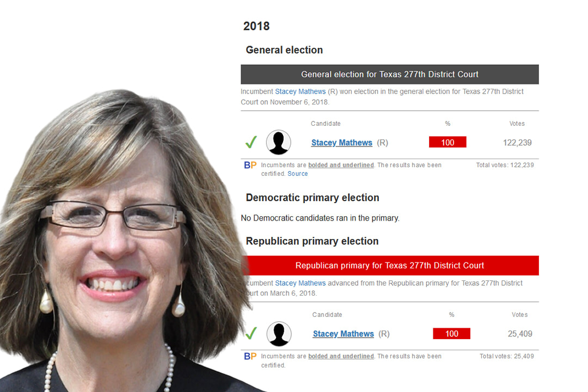Click the BP logo below Republican primary table

(250, 357)
